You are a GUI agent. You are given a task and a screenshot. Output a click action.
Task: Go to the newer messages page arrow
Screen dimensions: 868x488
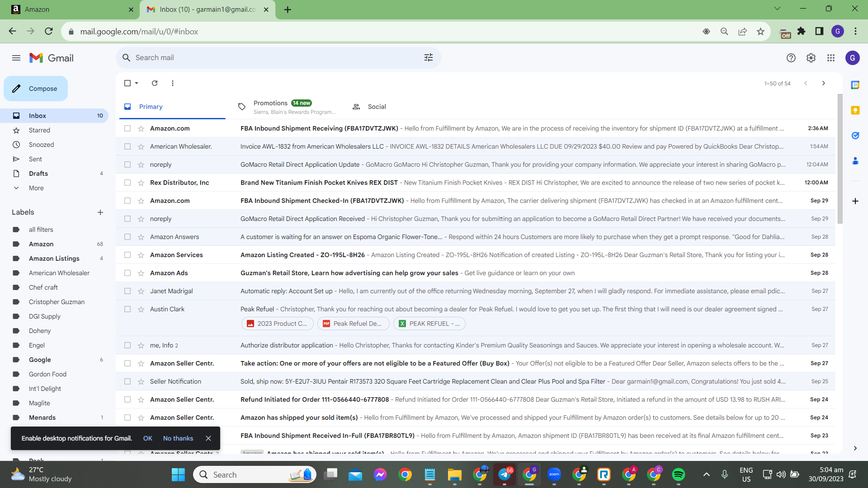pyautogui.click(x=806, y=83)
